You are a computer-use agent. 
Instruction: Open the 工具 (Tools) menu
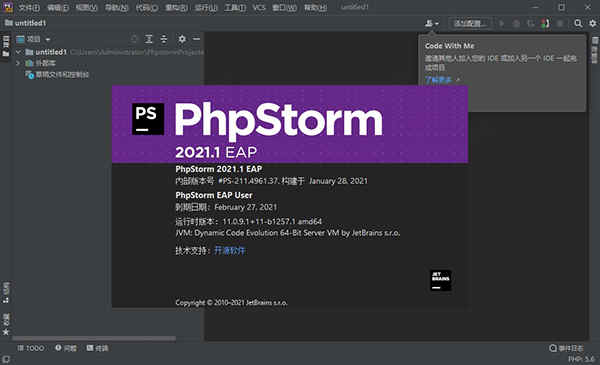tap(235, 8)
